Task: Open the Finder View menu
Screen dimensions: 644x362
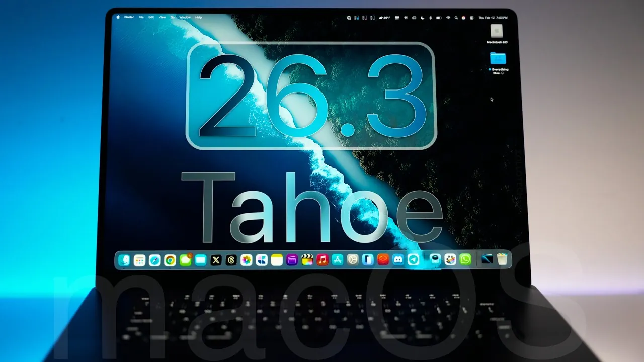Action: (x=162, y=17)
